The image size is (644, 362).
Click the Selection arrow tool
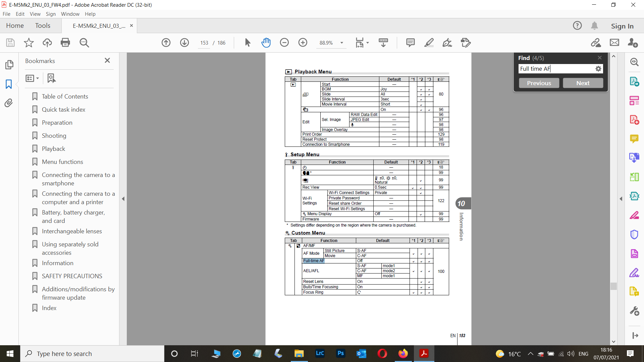(248, 43)
